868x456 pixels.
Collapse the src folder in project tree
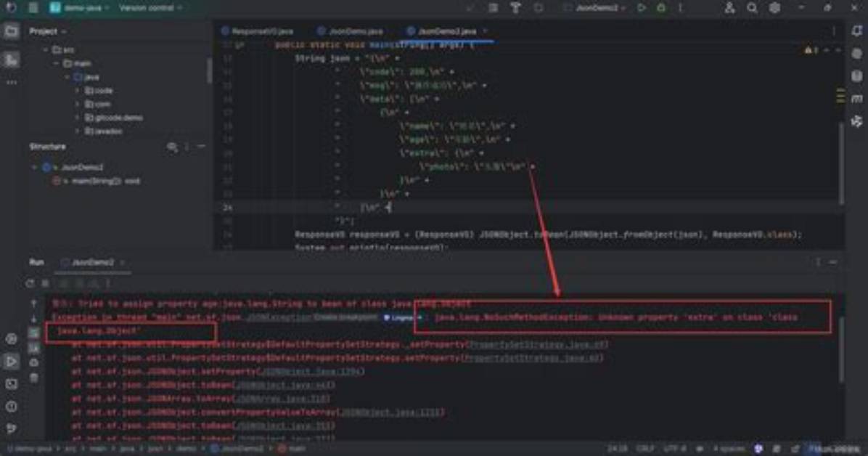click(x=46, y=49)
